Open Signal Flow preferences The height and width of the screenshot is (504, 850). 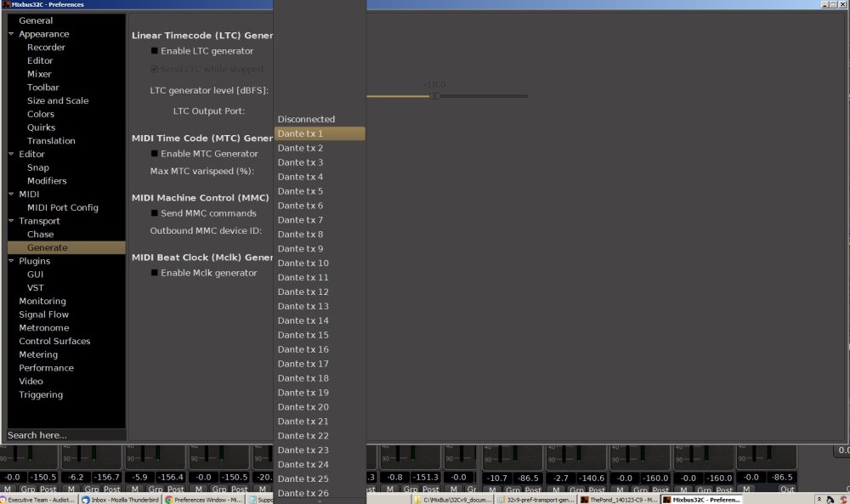[43, 314]
